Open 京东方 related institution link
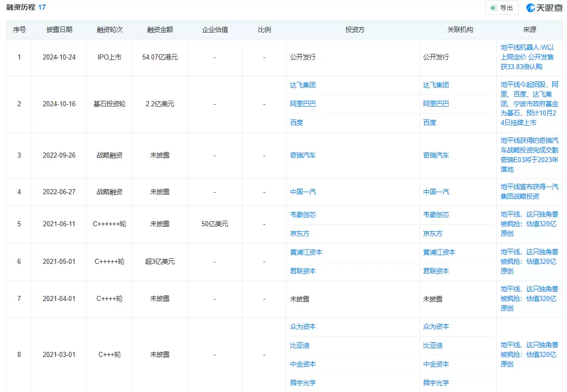This screenshot has width=567, height=392. [x=433, y=233]
